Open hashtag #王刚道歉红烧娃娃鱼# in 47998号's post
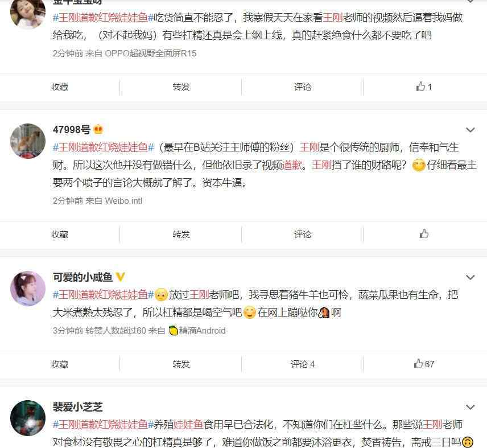The height and width of the screenshot is (448, 487). click(104, 147)
